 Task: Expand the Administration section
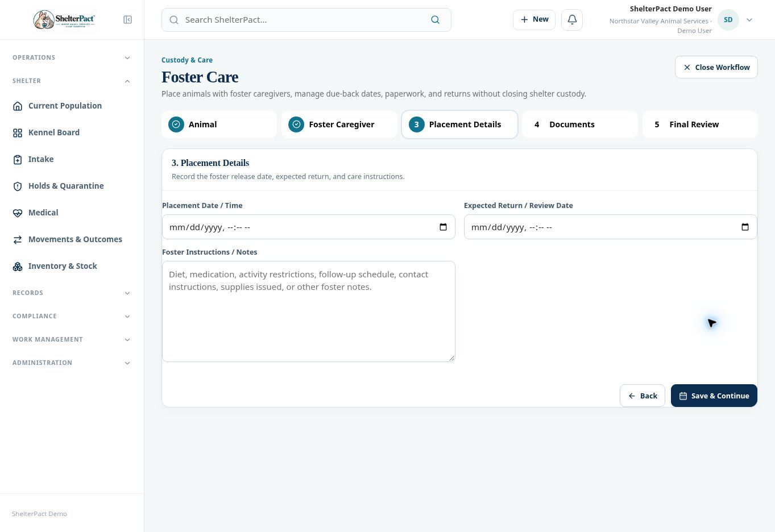point(72,363)
